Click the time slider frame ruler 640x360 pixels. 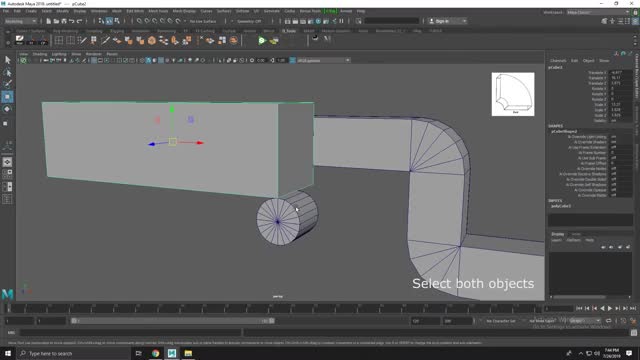(x=274, y=308)
